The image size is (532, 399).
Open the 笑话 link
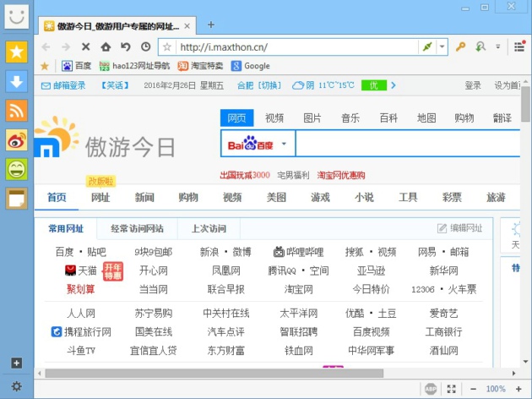116,85
